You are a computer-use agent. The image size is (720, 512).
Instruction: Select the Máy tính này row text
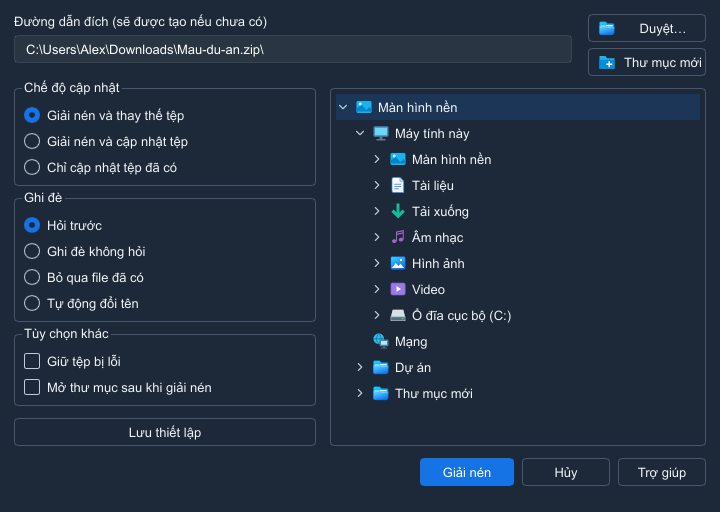[432, 134]
